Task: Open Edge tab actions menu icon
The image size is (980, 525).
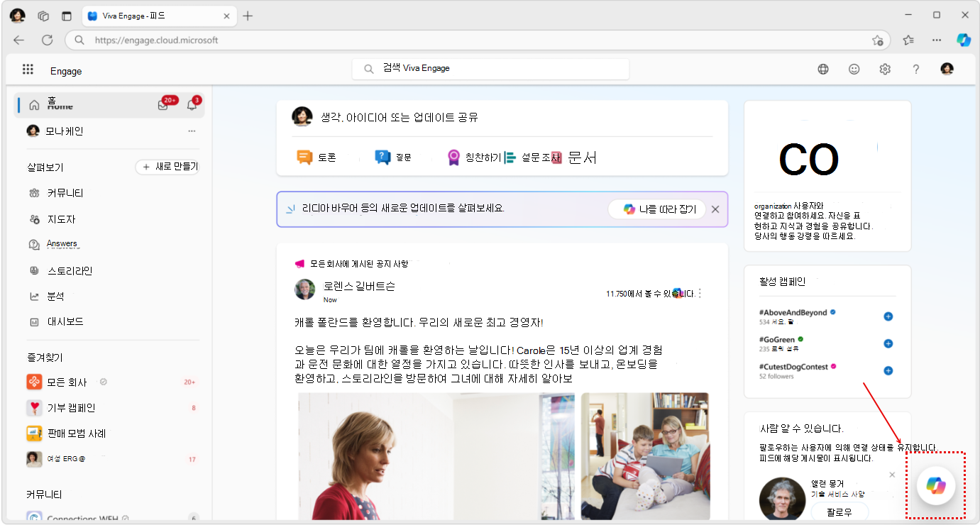Action: 67,16
